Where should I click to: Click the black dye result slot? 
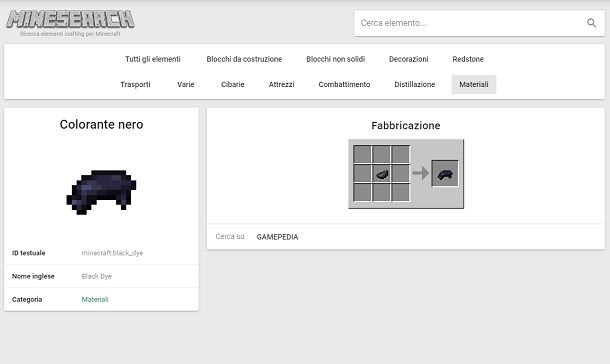pos(445,173)
